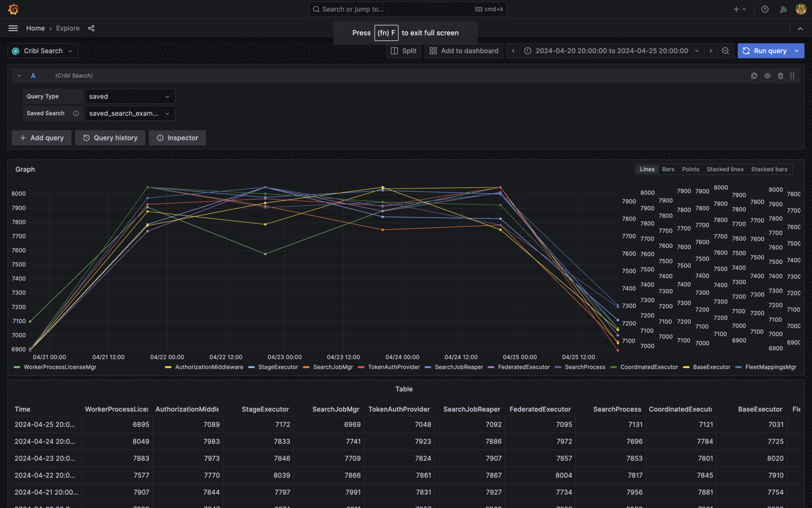This screenshot has height=508, width=812.
Task: Open the user profile avatar
Action: point(800,9)
